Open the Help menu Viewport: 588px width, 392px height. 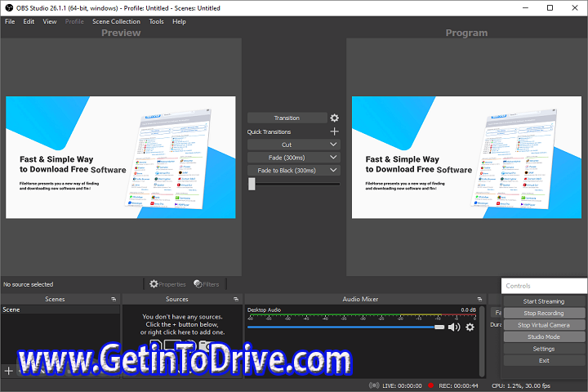[x=179, y=21]
